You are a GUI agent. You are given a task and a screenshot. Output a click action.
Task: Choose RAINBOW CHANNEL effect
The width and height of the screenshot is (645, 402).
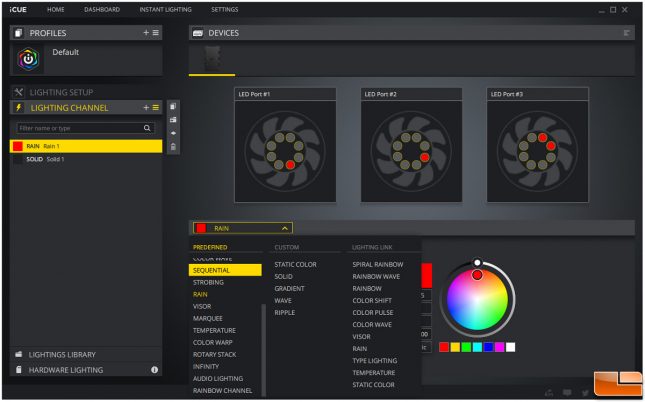click(223, 390)
